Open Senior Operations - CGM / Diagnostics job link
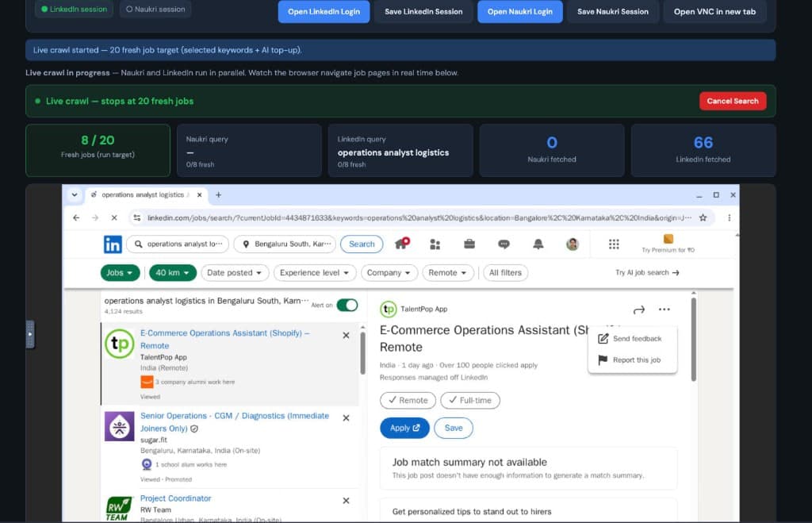 [235, 422]
